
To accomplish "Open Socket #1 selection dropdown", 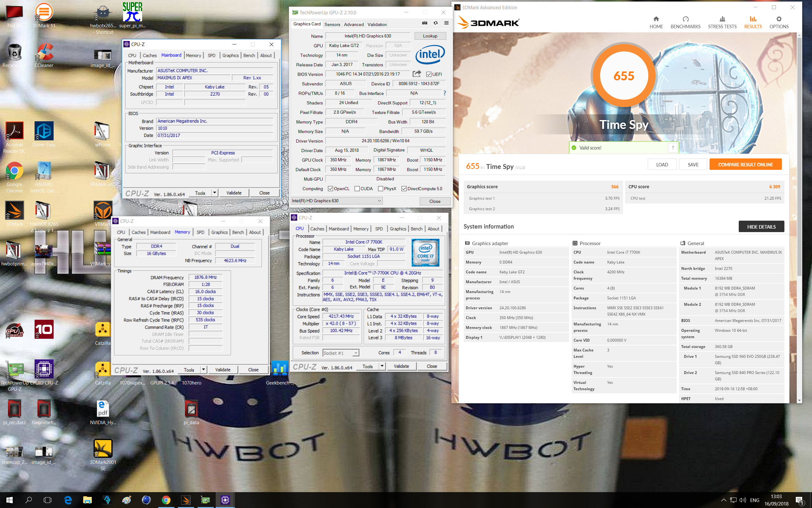I will [x=341, y=353].
